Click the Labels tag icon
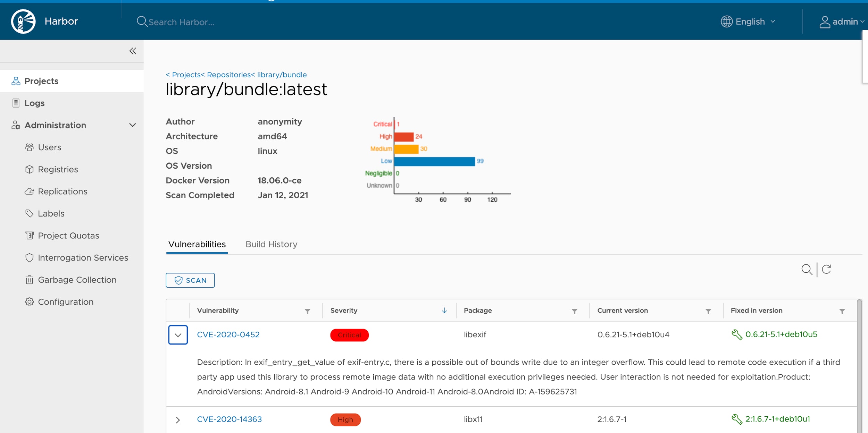 pos(30,213)
